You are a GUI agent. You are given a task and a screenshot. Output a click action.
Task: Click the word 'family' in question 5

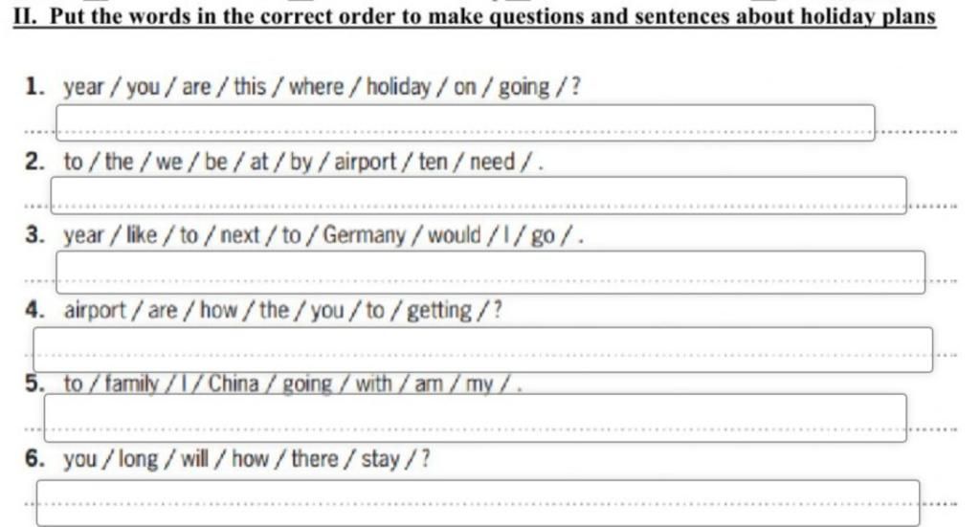pos(132,384)
